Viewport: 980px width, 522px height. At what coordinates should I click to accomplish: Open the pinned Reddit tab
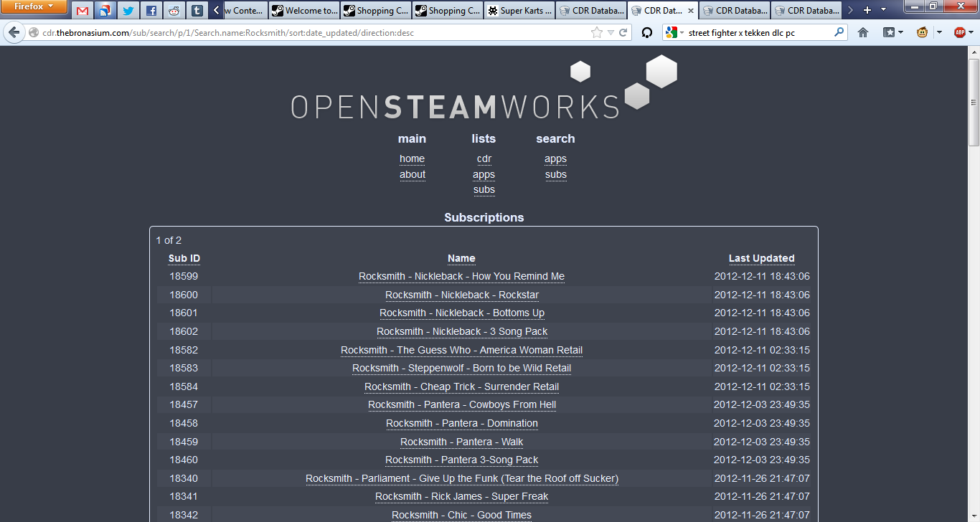click(x=174, y=11)
